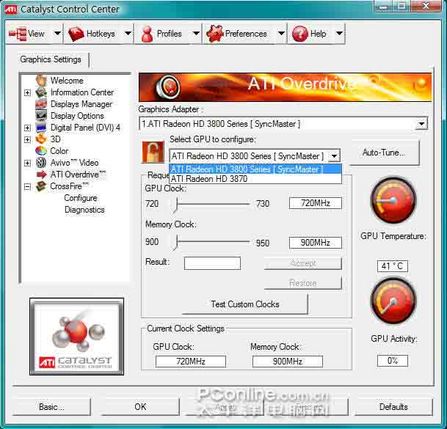
Task: Click the Color wheel icon
Action: [41, 151]
